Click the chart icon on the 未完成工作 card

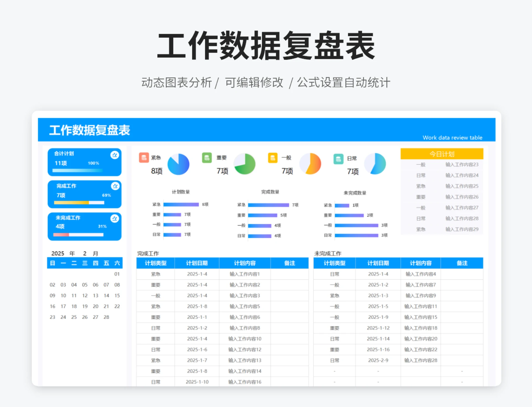[x=115, y=218]
